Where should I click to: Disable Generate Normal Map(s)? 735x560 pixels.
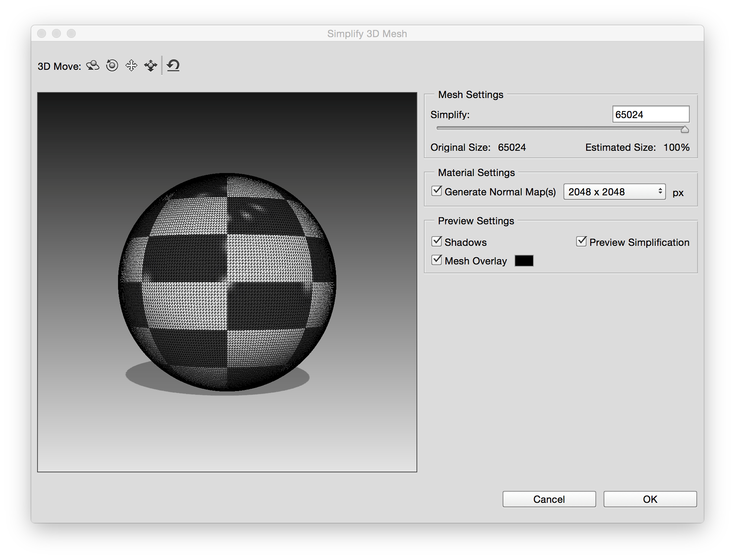437,191
